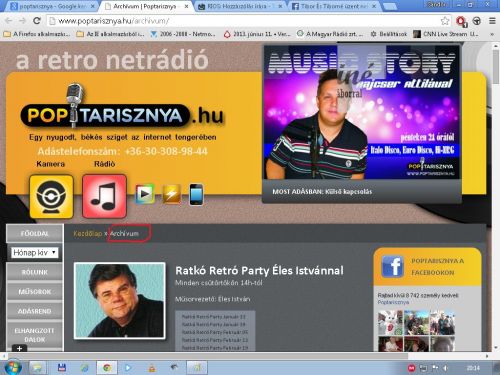Open the Ratkó Retró Party Január 23 archive link
500x375 pixels.
coord(214,317)
